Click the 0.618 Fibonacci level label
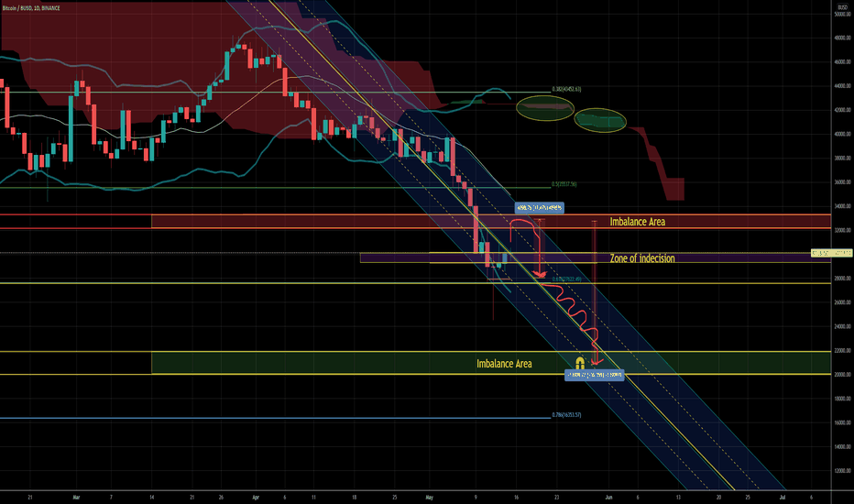The height and width of the screenshot is (504, 854). [566, 279]
